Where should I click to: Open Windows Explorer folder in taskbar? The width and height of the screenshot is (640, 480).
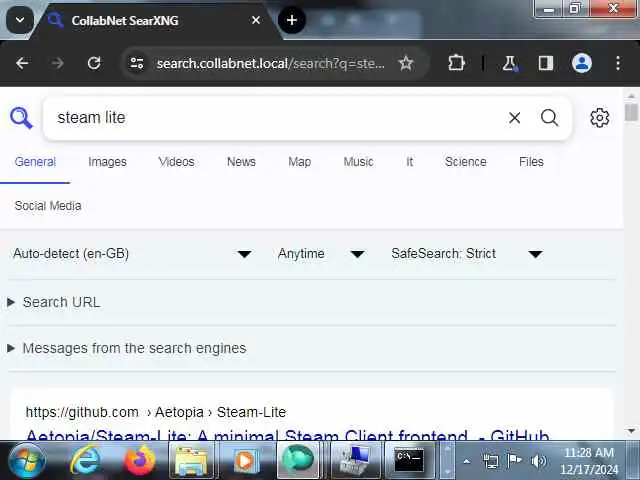191,460
